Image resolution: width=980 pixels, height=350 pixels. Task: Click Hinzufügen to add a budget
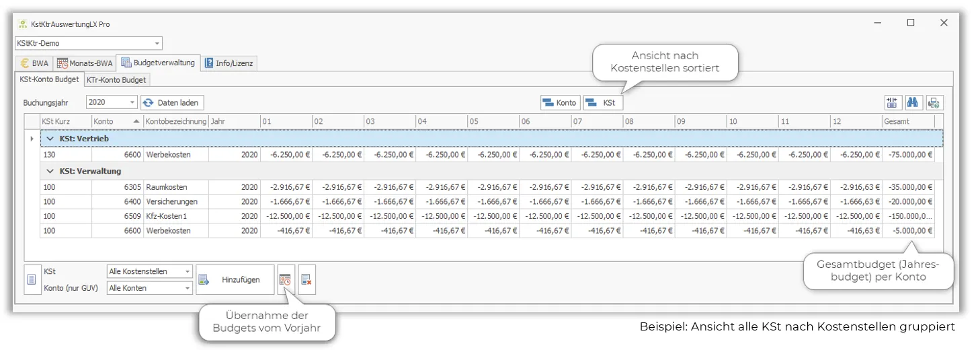click(235, 280)
